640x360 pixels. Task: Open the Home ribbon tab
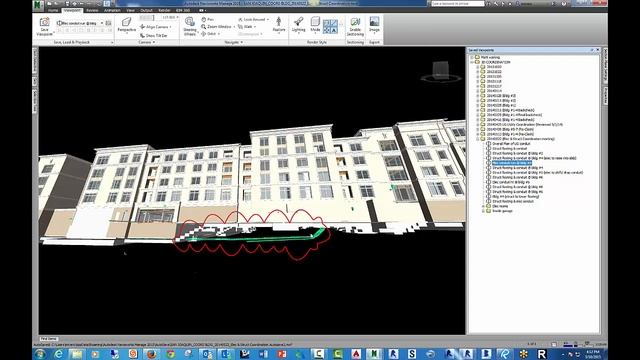53,10
